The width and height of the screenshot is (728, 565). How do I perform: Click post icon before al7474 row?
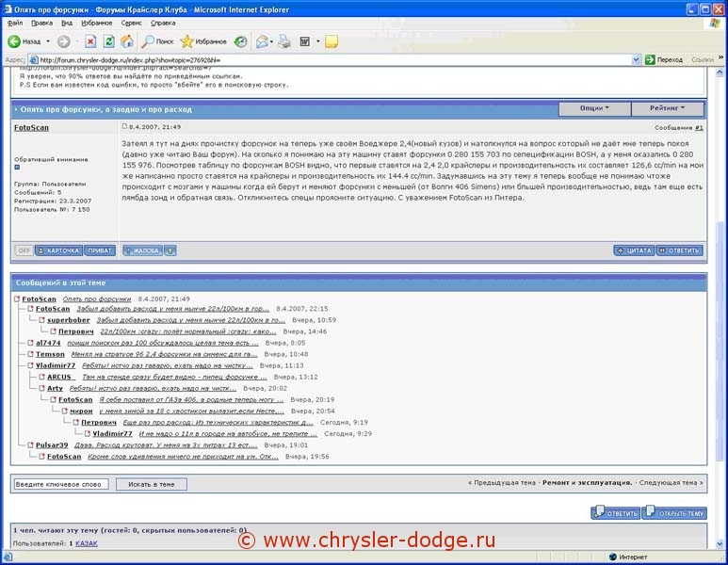click(x=30, y=343)
